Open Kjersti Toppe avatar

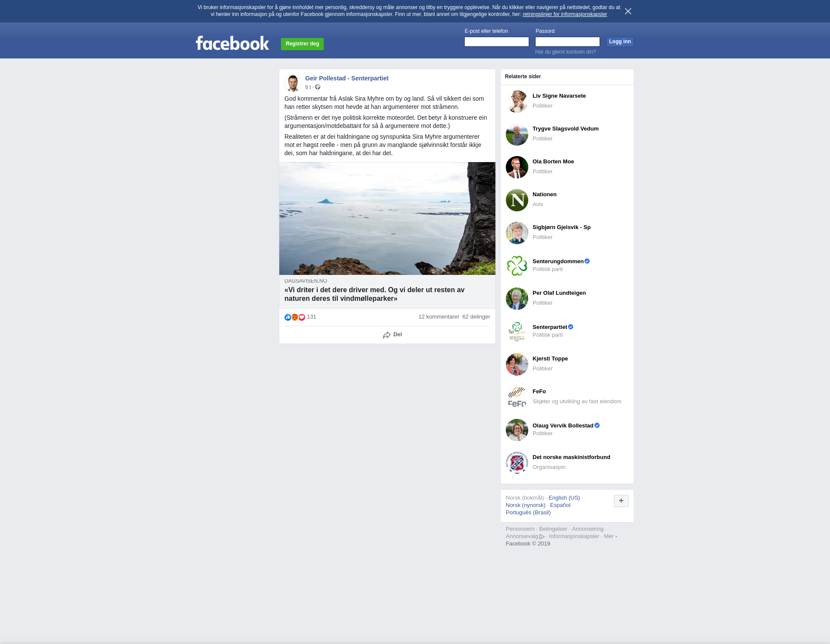[517, 364]
